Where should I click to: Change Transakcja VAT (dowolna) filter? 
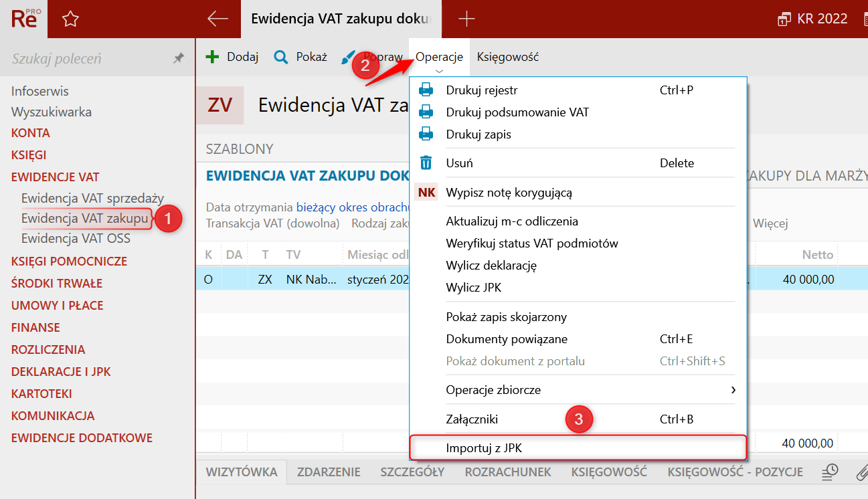[x=273, y=223]
